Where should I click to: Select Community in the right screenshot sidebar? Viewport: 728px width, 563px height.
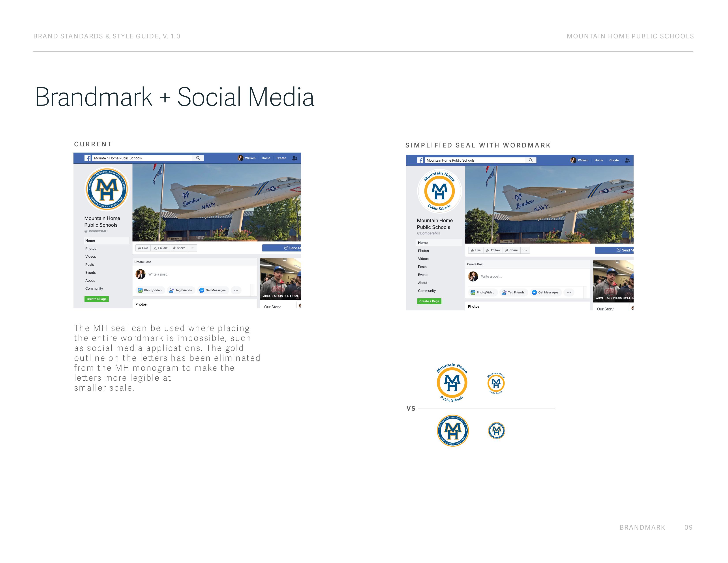point(427,291)
